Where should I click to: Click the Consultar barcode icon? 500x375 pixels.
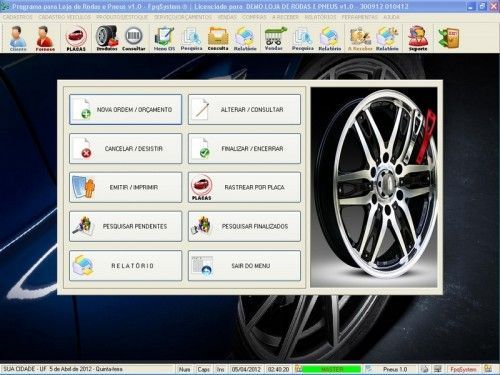pyautogui.click(x=134, y=38)
